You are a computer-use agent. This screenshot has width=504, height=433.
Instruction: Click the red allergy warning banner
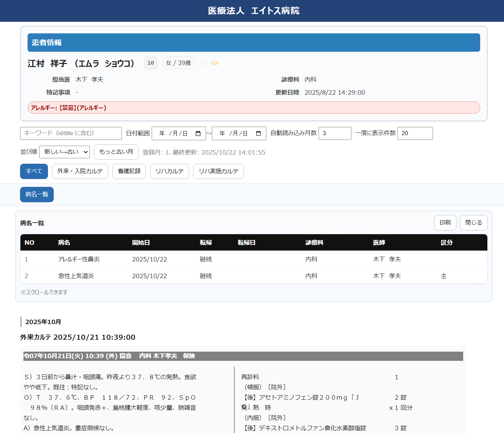[x=253, y=108]
